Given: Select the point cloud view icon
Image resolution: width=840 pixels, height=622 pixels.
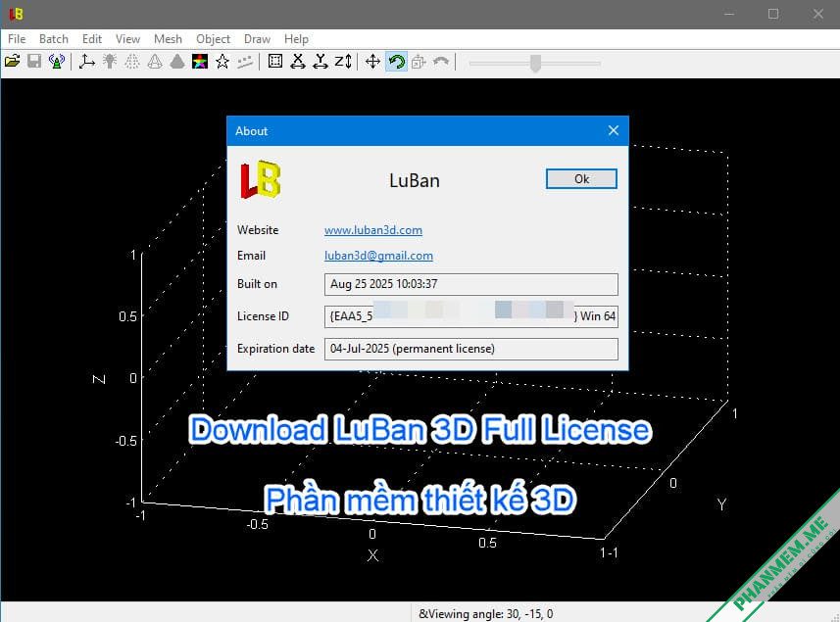Looking at the screenshot, I should click(x=132, y=62).
